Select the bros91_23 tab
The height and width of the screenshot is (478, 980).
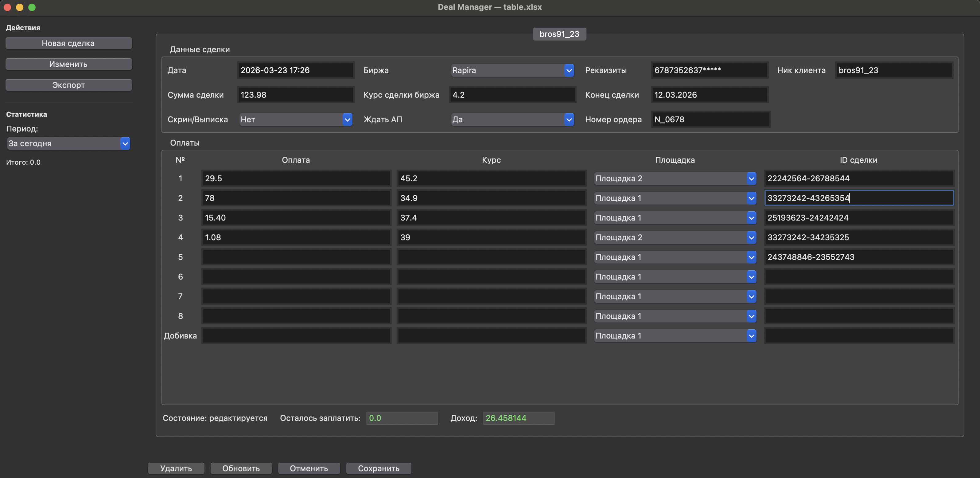(x=559, y=34)
